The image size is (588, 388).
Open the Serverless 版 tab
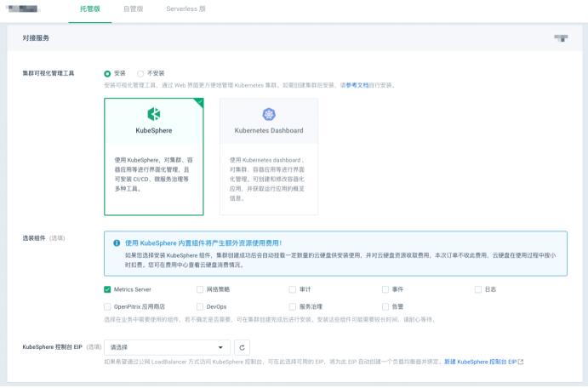186,9
